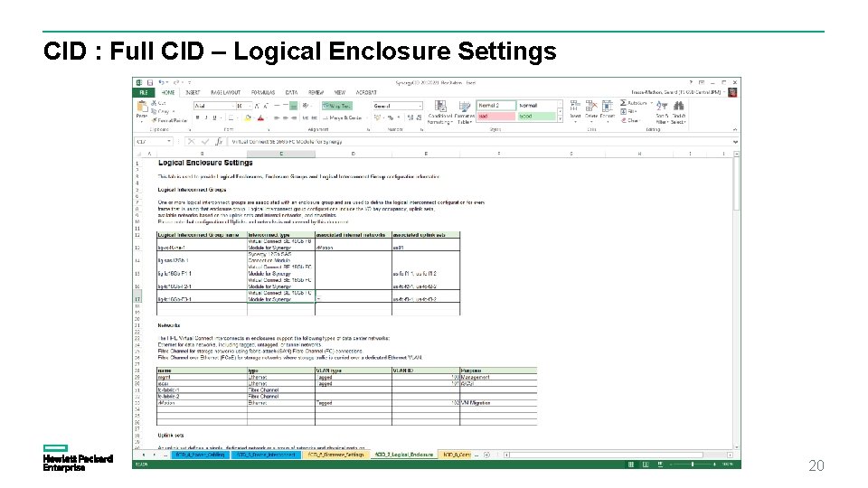Select the Firmware Settings sheet tab
The width and height of the screenshot is (868, 488).
(336, 455)
